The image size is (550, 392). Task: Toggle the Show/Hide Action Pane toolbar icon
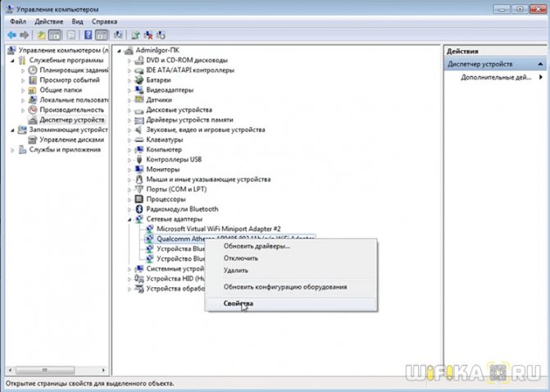pyautogui.click(x=102, y=35)
